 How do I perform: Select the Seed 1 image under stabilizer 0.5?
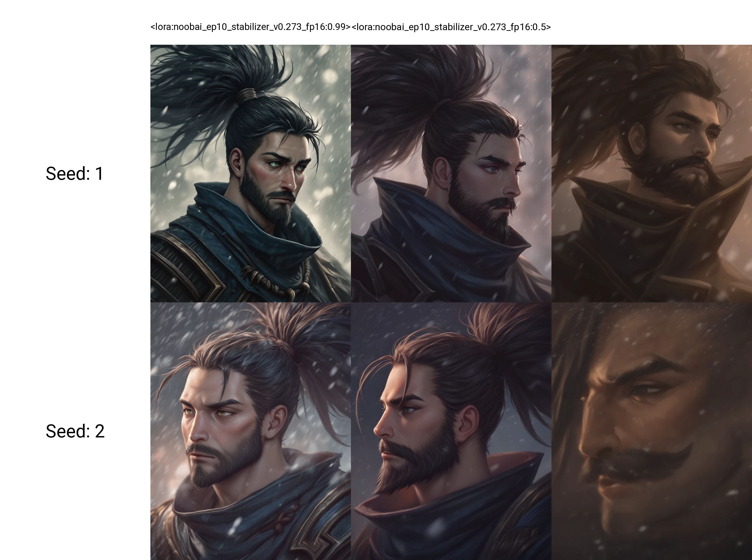point(451,173)
